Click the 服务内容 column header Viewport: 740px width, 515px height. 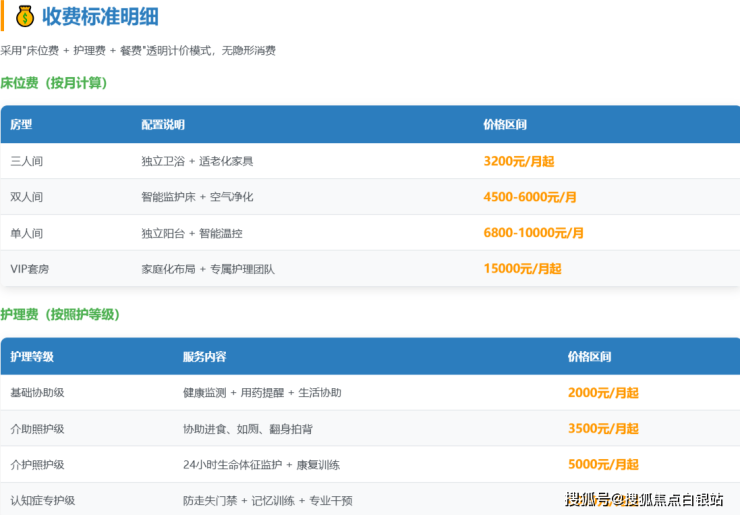204,356
